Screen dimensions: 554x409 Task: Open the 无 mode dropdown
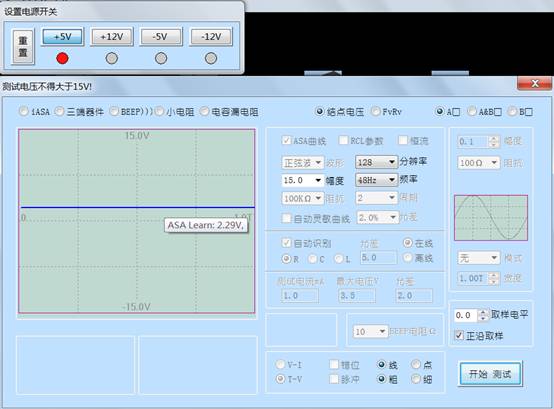pyautogui.click(x=479, y=258)
